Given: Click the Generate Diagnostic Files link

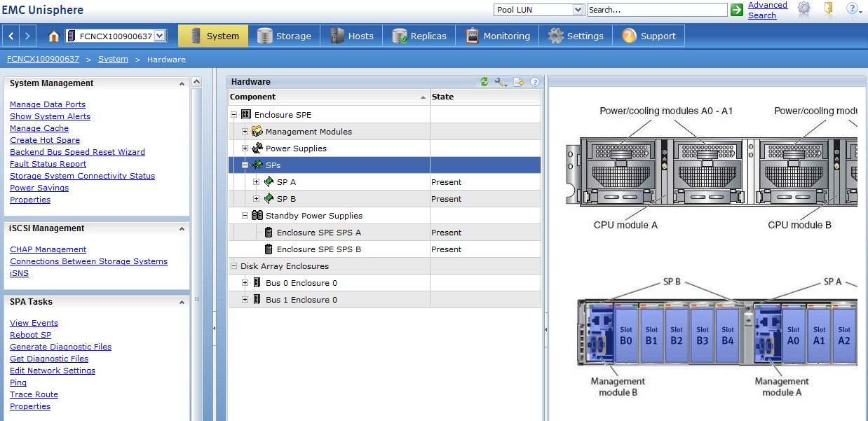Looking at the screenshot, I should tap(60, 347).
